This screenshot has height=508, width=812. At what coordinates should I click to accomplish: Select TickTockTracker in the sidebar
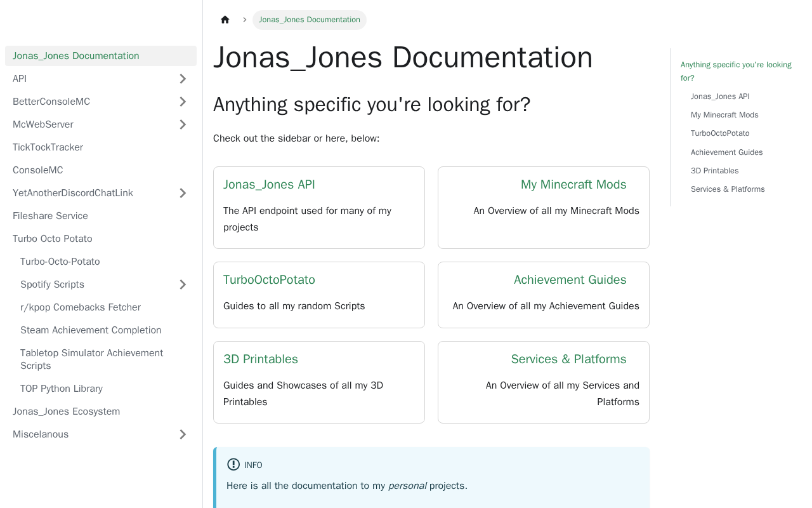point(48,147)
